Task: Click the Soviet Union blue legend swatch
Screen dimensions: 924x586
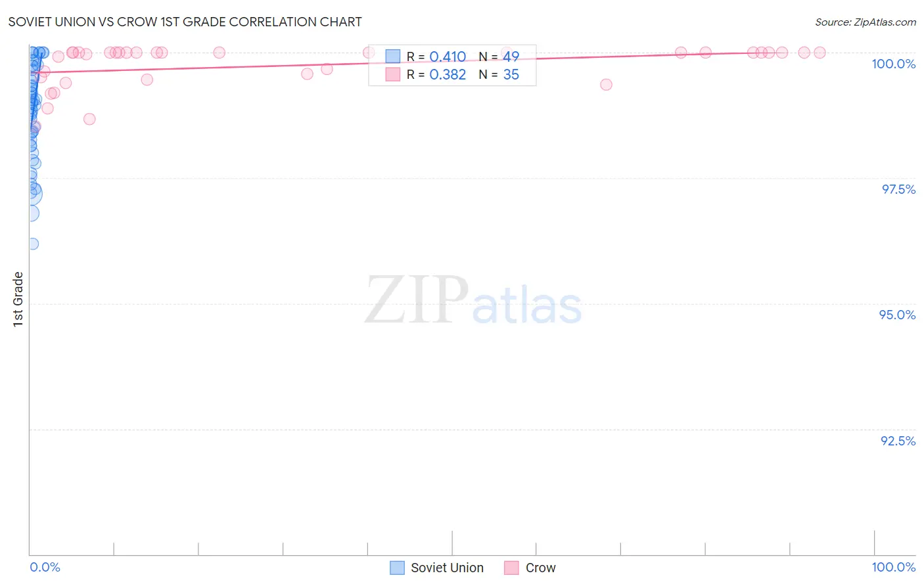Action: pyautogui.click(x=397, y=568)
